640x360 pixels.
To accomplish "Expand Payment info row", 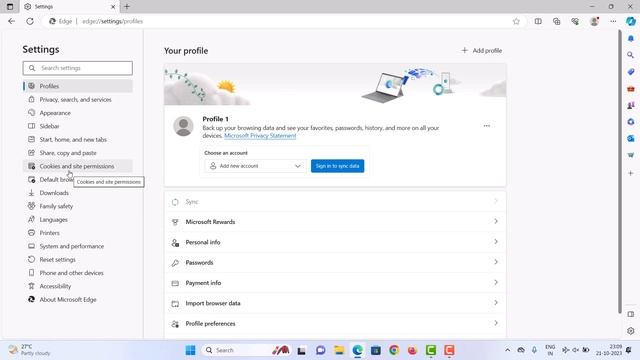I will point(335,283).
